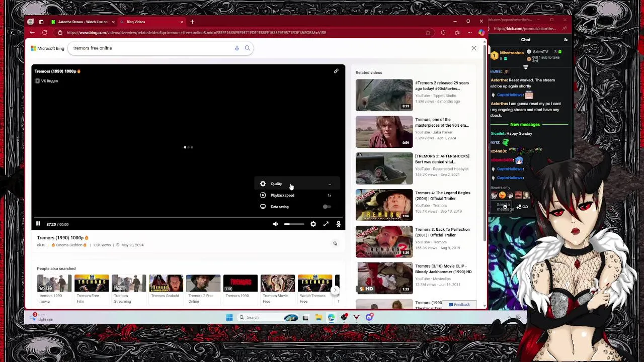Click New messages banner in chat
The height and width of the screenshot is (362, 644).
(x=525, y=125)
